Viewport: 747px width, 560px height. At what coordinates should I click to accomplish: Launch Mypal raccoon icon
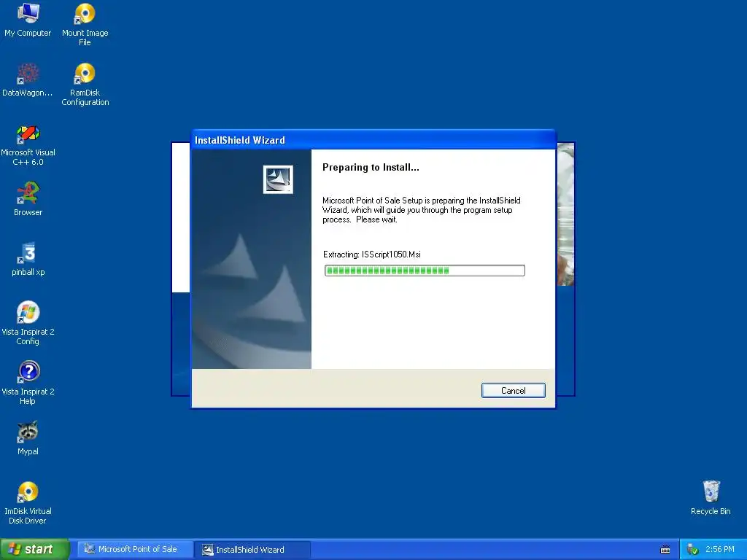pos(28,438)
